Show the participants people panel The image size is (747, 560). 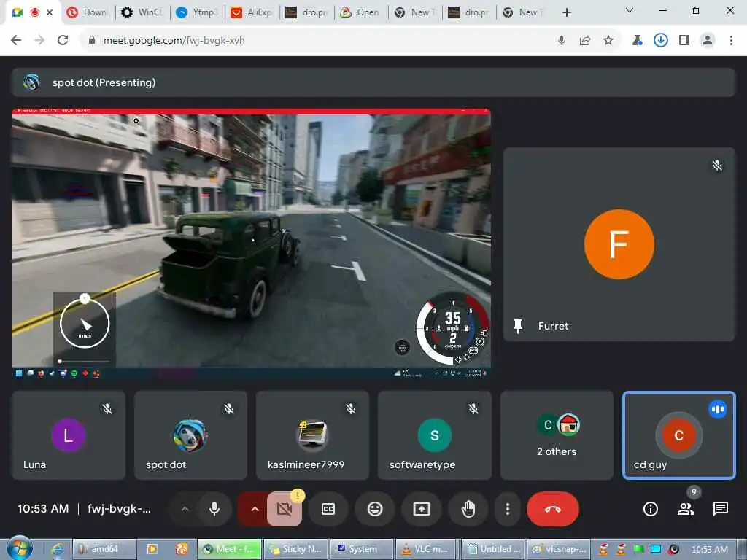click(x=686, y=509)
